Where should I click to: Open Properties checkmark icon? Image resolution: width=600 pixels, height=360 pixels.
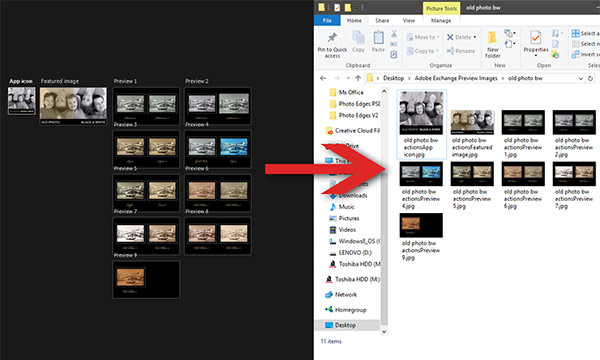(536, 37)
